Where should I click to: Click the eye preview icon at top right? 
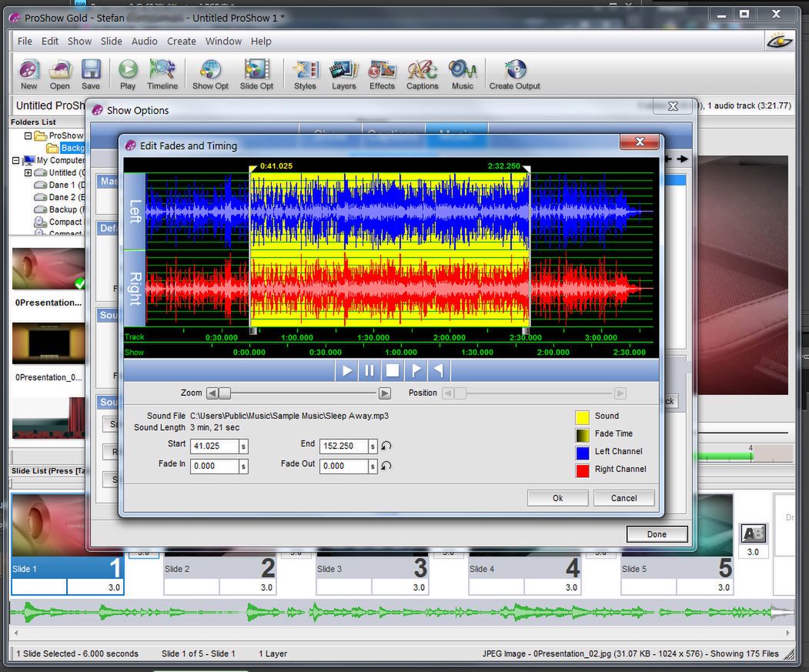point(778,40)
